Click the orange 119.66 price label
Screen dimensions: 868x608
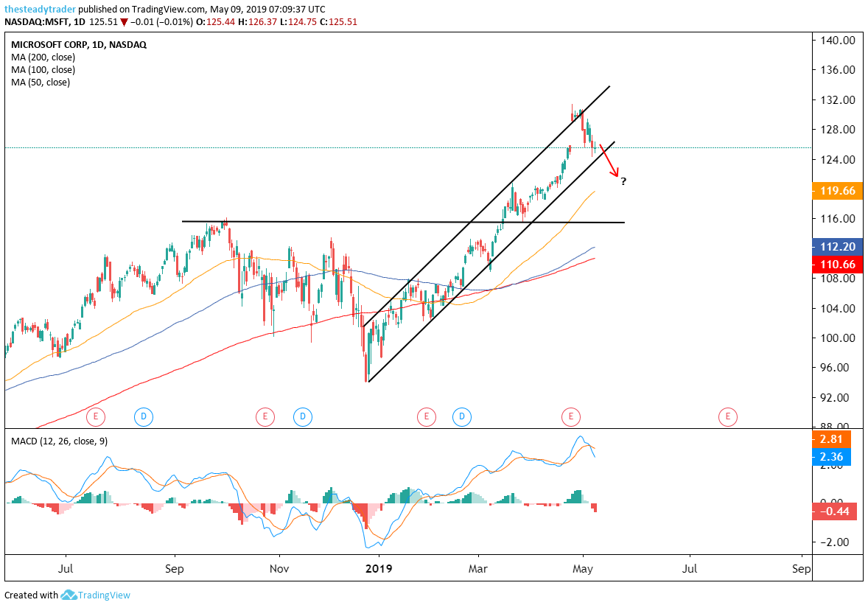(837, 191)
